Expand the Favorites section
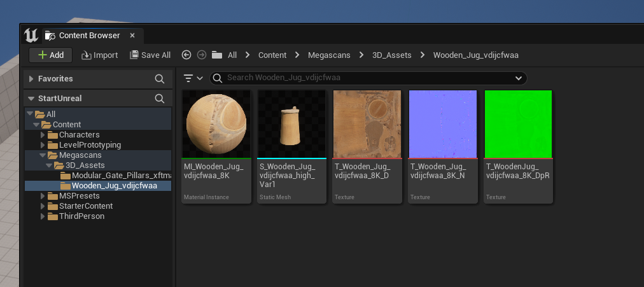644x287 pixels. pyautogui.click(x=31, y=78)
